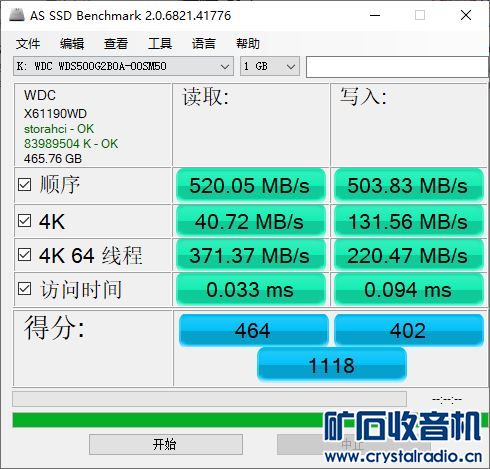Toggle the 4K test checkbox
The height and width of the screenshot is (469, 490).
point(25,221)
